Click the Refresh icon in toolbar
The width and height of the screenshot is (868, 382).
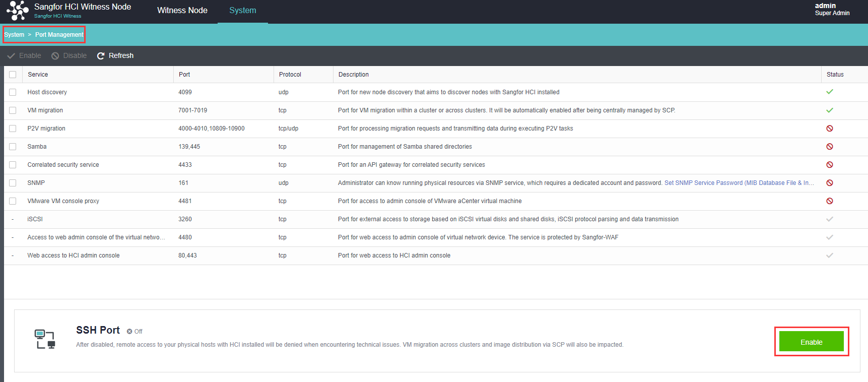(101, 56)
